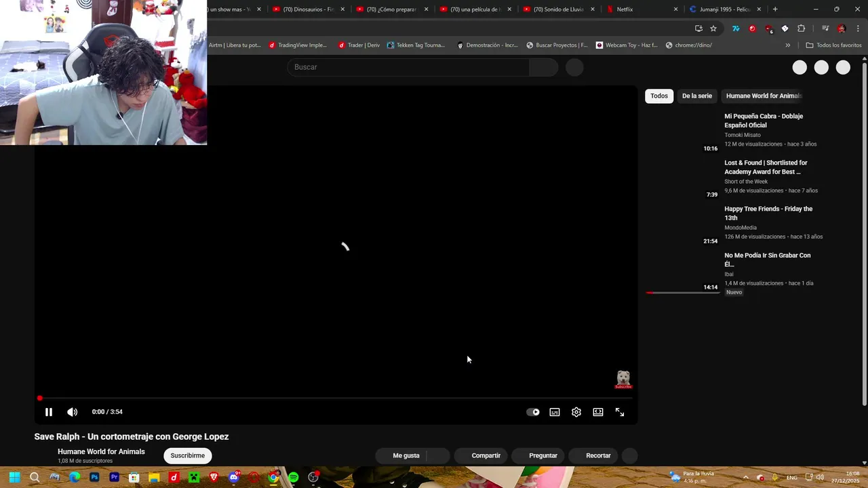Open the weather widget Para la lluvia
The image size is (868, 488).
[x=692, y=477]
